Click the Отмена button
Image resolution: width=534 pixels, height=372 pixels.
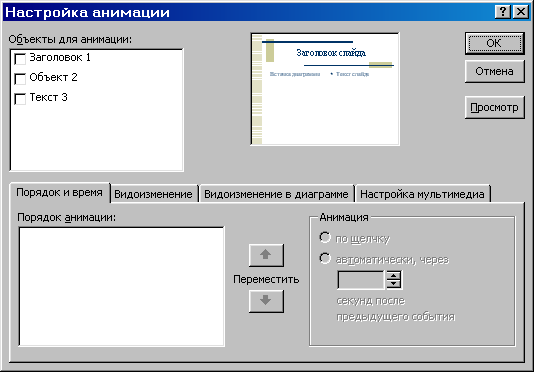[494, 71]
